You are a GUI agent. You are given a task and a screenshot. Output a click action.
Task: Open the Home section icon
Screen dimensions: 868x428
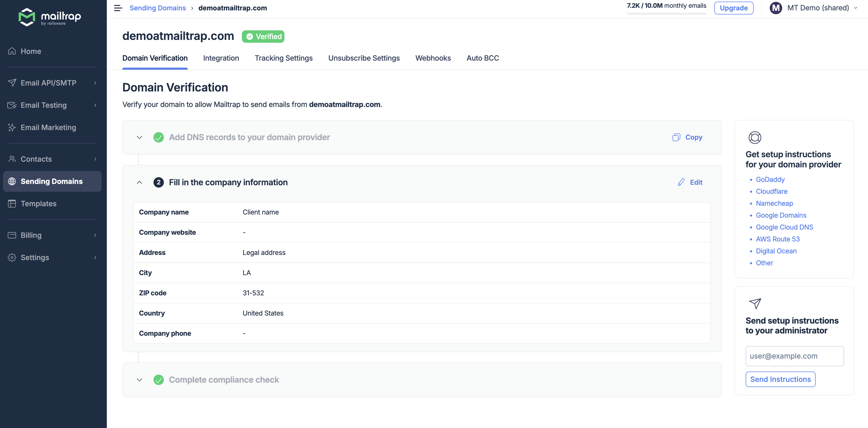[12, 51]
